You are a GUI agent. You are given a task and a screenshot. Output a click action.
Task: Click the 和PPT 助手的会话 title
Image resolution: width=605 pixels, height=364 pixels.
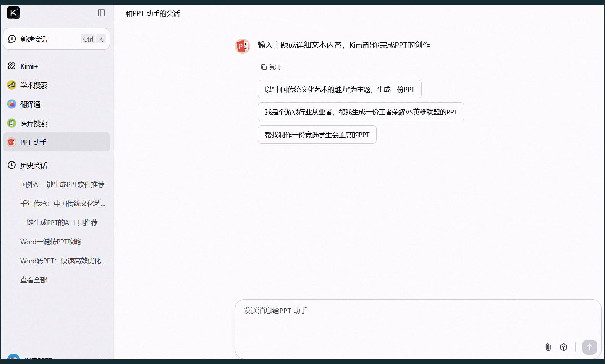click(152, 14)
